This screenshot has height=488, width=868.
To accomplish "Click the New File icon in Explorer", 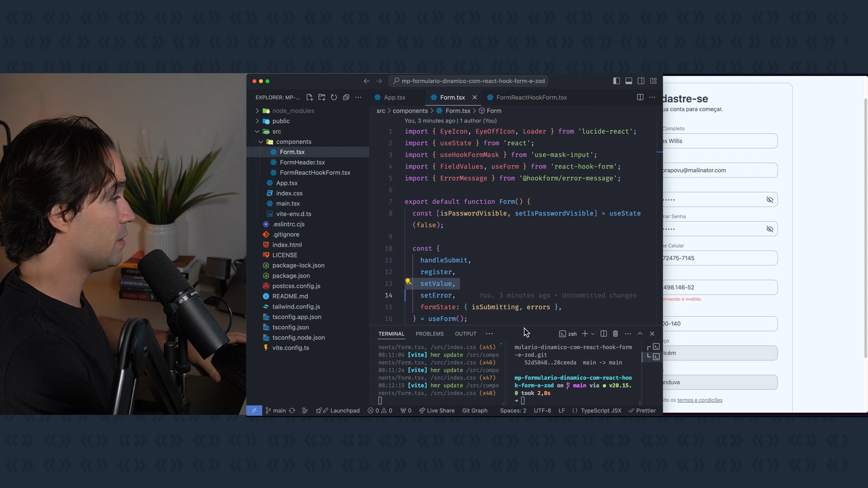I will (x=309, y=97).
